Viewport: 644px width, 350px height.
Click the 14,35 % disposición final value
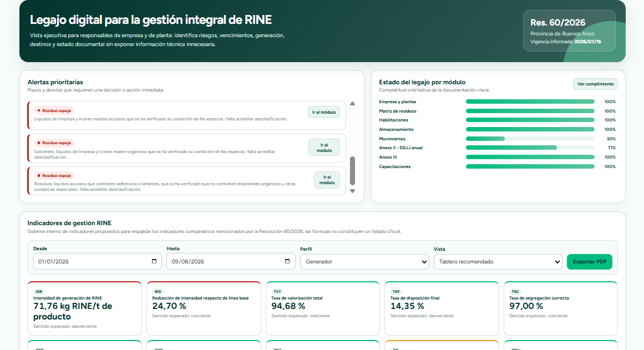[x=407, y=306]
